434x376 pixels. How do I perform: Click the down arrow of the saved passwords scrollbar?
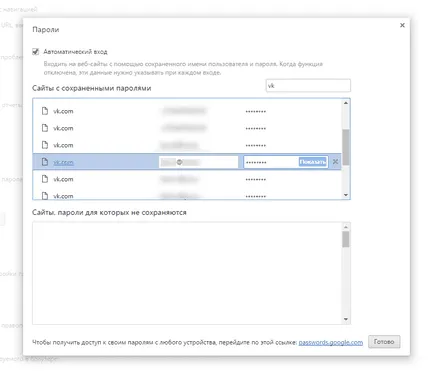(346, 195)
